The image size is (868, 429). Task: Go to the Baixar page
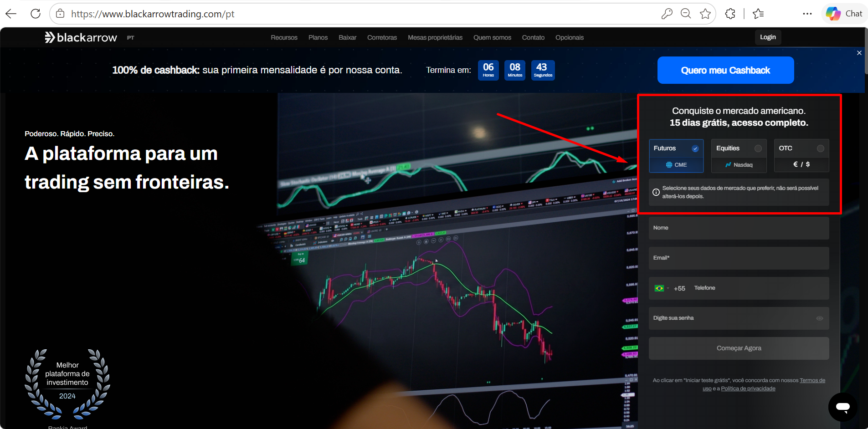click(x=347, y=37)
